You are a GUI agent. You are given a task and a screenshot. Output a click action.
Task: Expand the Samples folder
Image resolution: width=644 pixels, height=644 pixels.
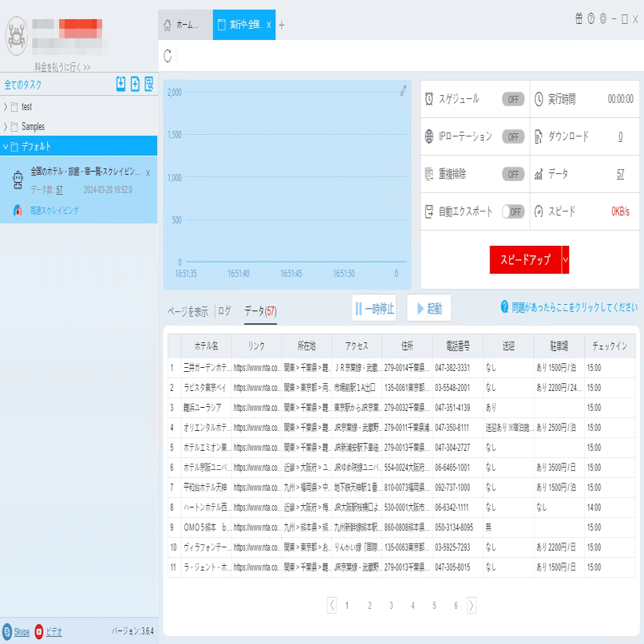tap(6, 127)
